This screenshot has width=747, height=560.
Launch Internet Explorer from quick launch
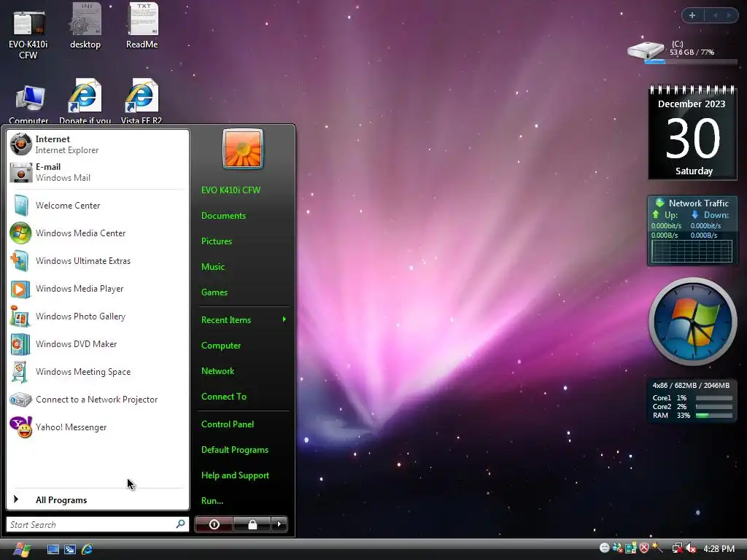[88, 549]
